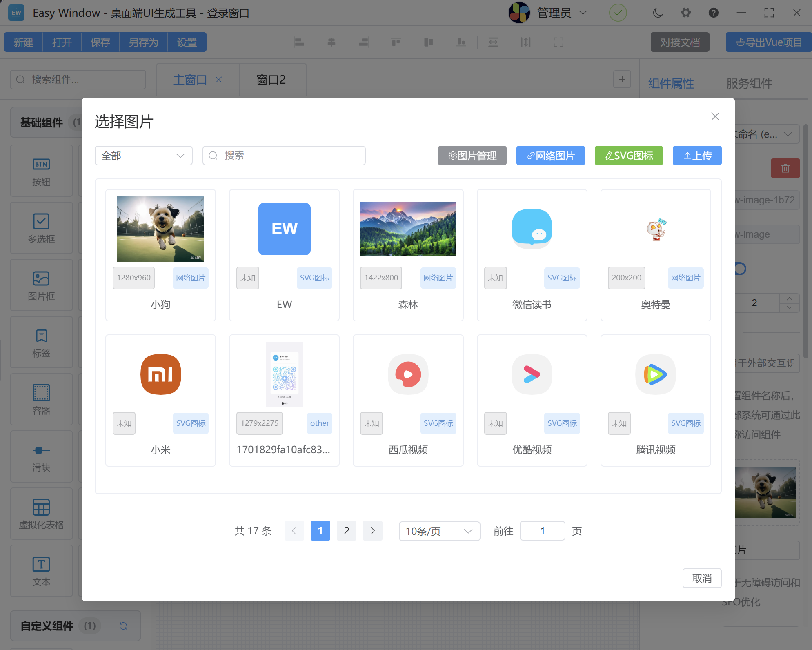Image resolution: width=812 pixels, height=650 pixels.
Task: Open the 服务组件 tab
Action: coord(749,83)
